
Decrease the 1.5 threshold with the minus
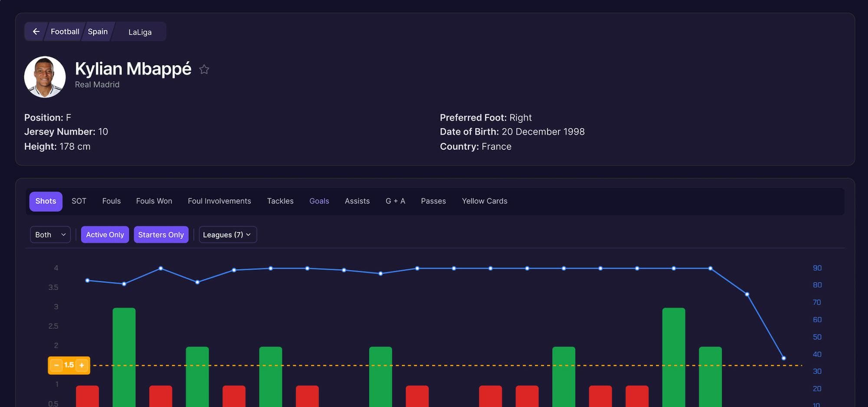(x=56, y=365)
